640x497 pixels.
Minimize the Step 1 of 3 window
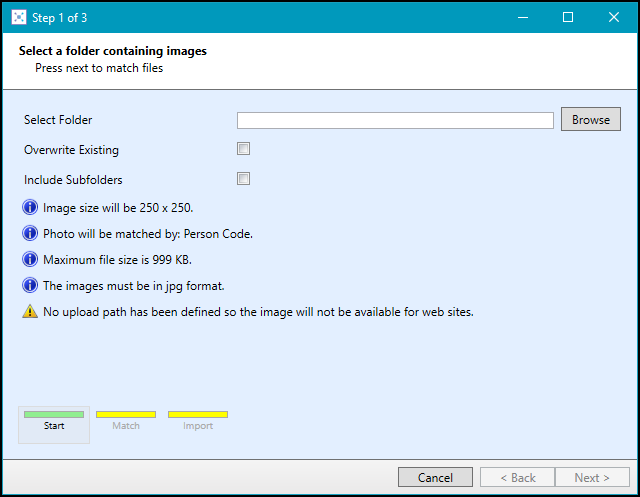pyautogui.click(x=523, y=17)
